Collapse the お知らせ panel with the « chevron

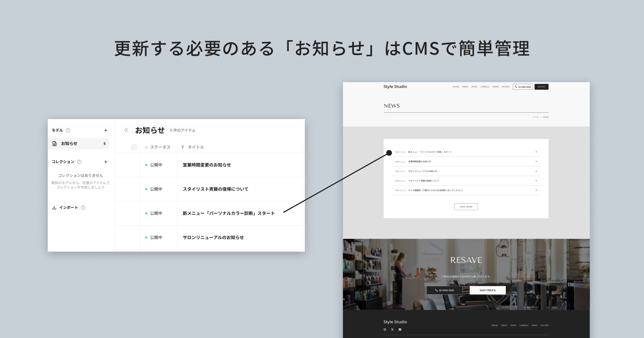point(126,130)
